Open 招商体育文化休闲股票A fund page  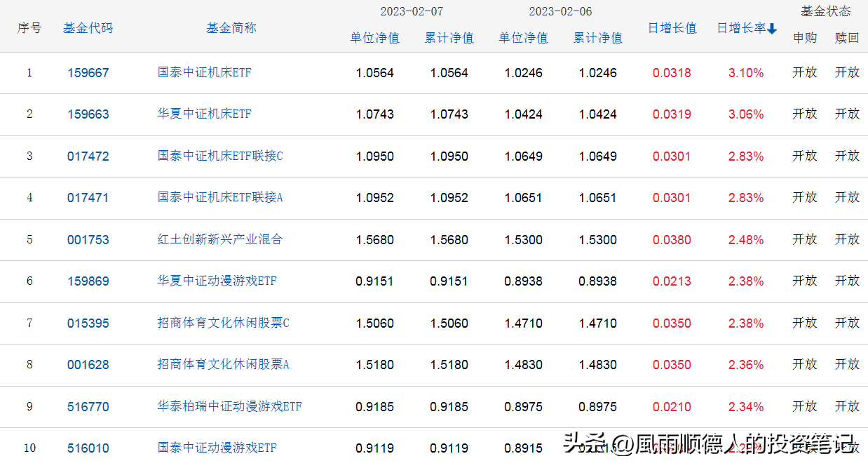[x=224, y=364]
